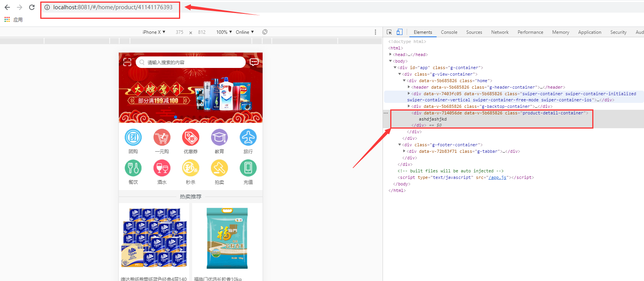This screenshot has height=281, width=644.
Task: Toggle the device toolbar icon
Action: tap(399, 32)
